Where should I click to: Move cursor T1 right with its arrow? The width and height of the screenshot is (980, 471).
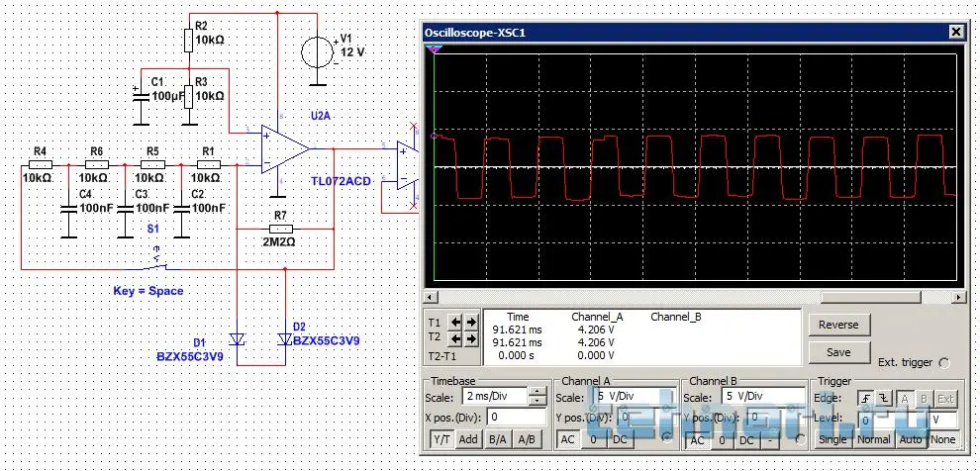[471, 323]
